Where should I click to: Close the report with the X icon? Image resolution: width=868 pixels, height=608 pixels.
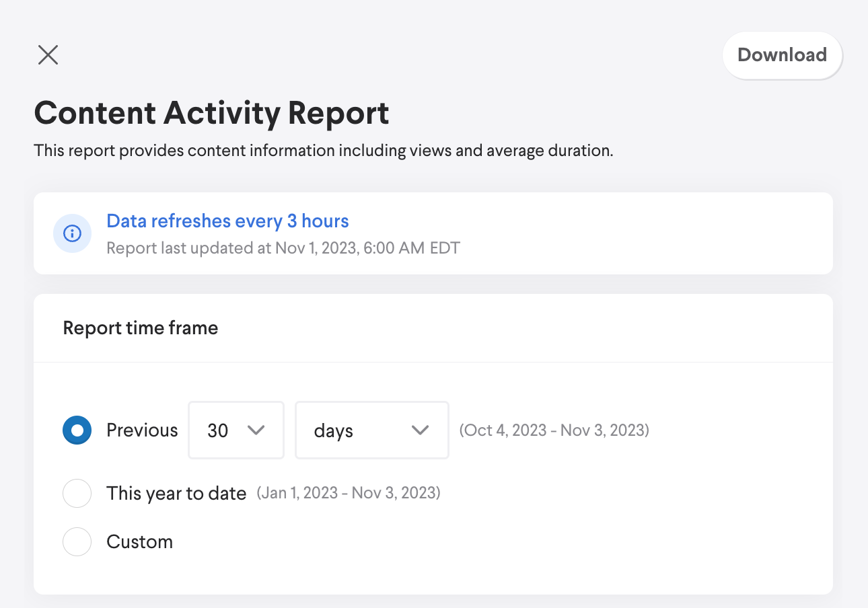point(48,54)
